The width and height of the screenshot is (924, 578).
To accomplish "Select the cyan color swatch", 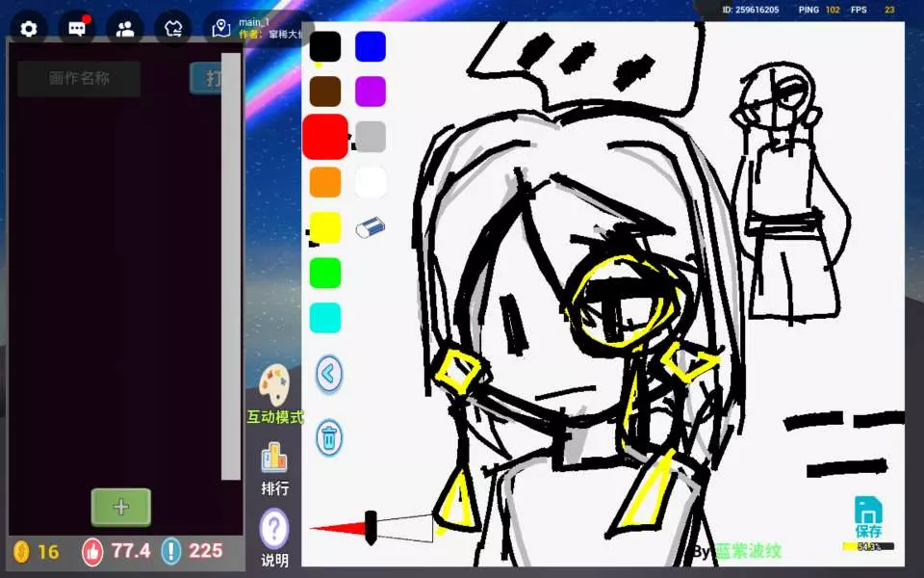I will 325,318.
